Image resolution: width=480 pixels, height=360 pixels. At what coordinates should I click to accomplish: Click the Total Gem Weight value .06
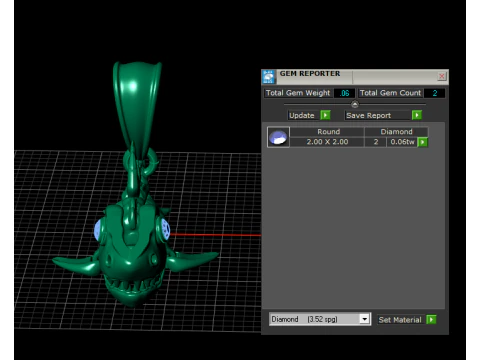tap(344, 93)
